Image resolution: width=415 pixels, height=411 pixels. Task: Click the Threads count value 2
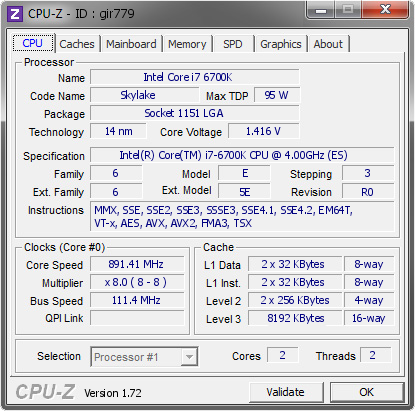(x=375, y=355)
